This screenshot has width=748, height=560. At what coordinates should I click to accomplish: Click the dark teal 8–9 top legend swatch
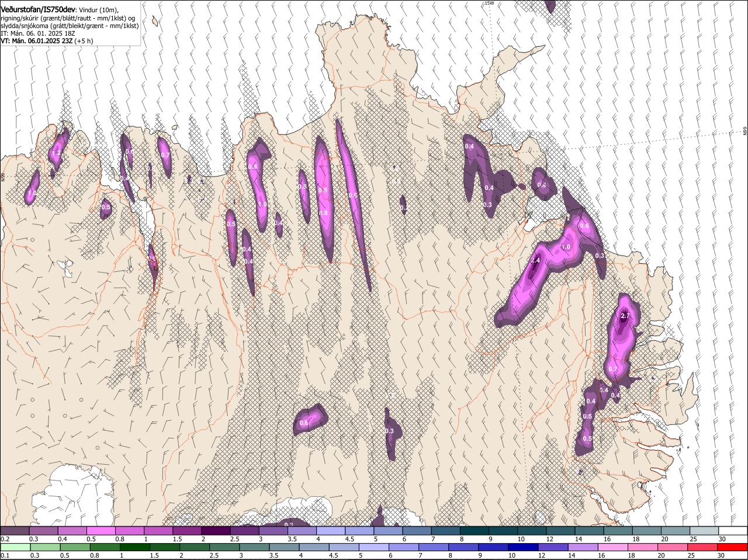475,530
